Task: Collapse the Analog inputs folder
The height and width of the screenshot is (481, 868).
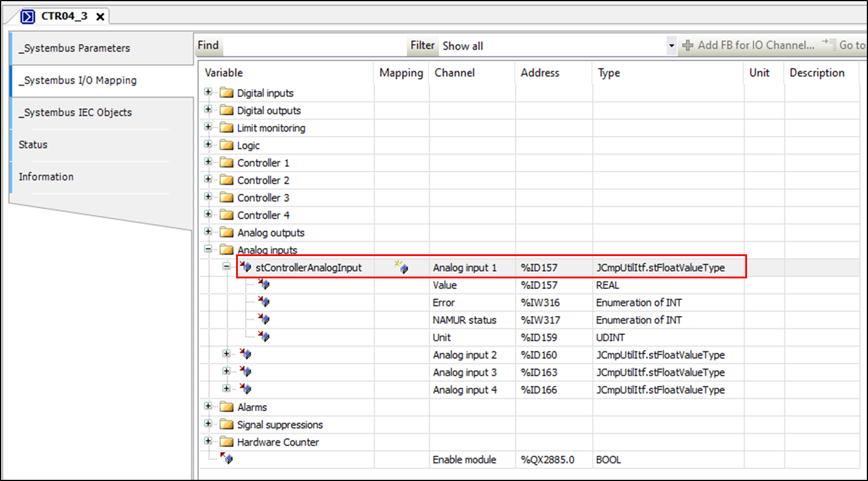Action: click(208, 249)
